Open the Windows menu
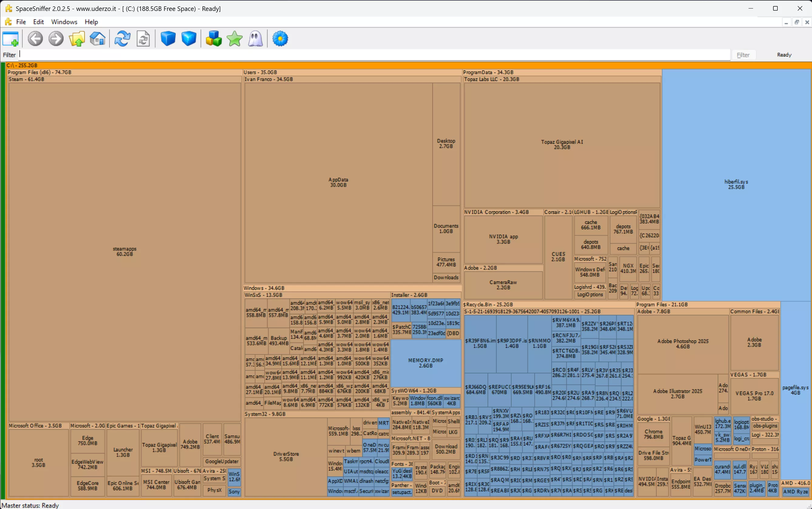The width and height of the screenshot is (812, 509). pos(64,22)
